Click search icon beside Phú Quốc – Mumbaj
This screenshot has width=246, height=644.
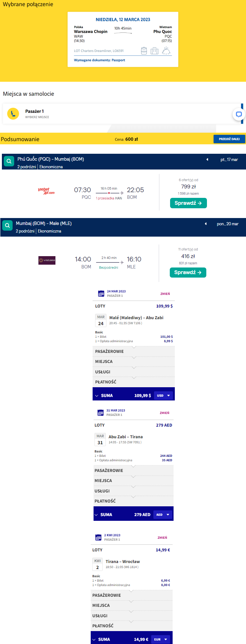tap(9, 161)
